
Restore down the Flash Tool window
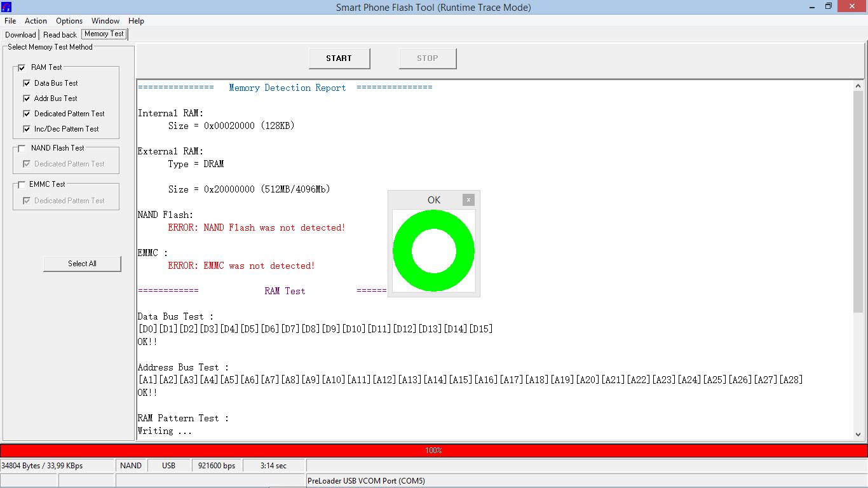click(x=829, y=6)
